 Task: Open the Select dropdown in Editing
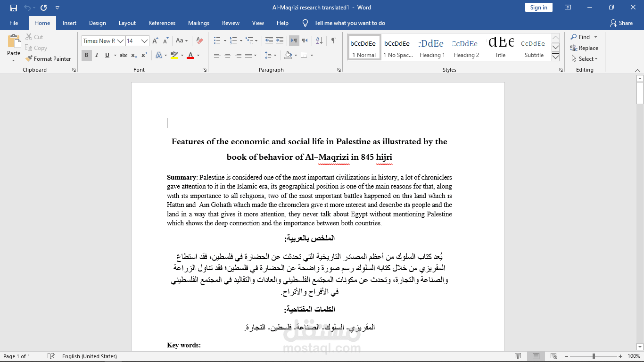tap(585, 59)
